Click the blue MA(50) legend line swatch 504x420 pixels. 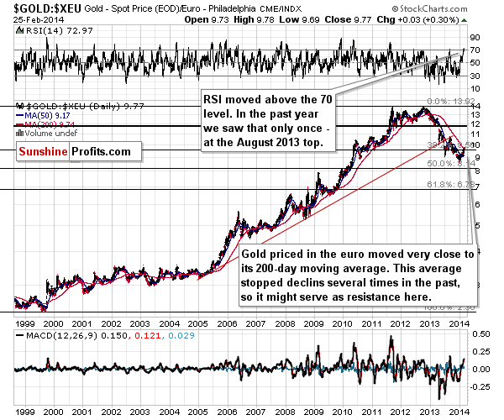click(20, 116)
